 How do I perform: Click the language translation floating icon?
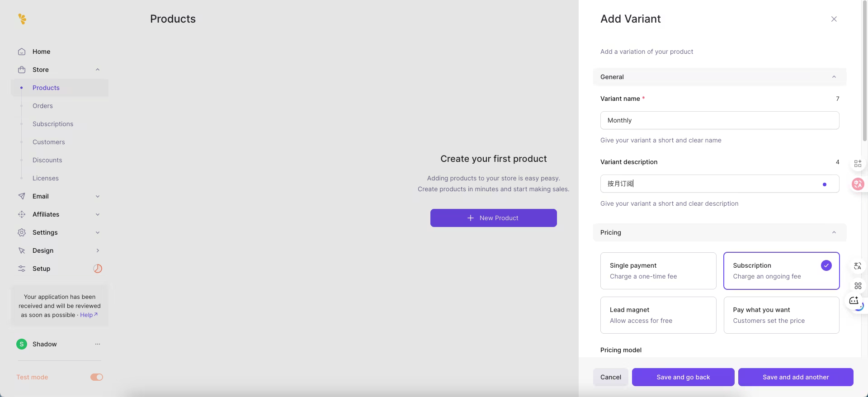(858, 266)
